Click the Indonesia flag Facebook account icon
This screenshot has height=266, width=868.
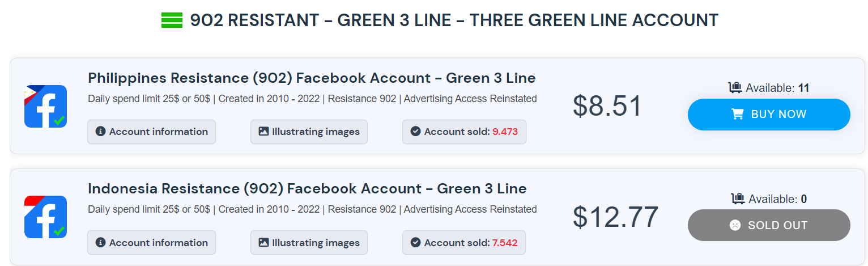45,217
